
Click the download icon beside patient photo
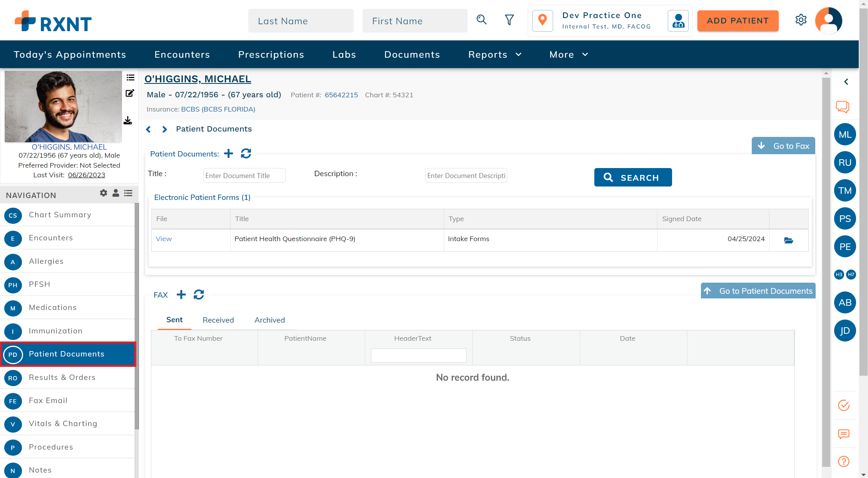point(128,121)
